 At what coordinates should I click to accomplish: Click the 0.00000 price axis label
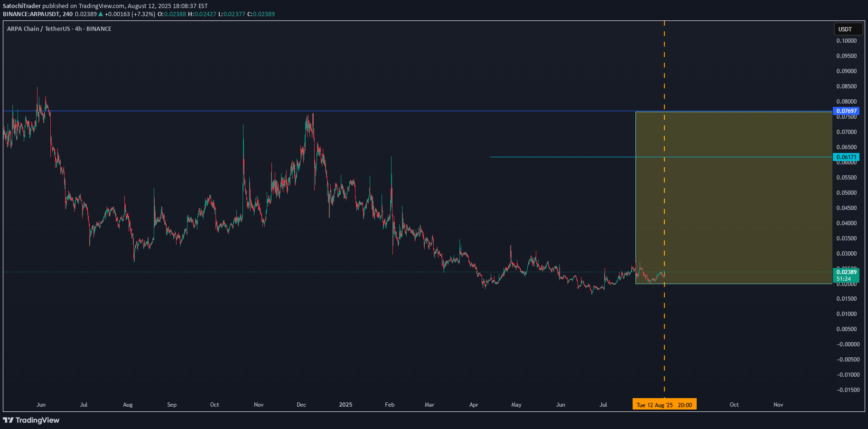click(848, 344)
